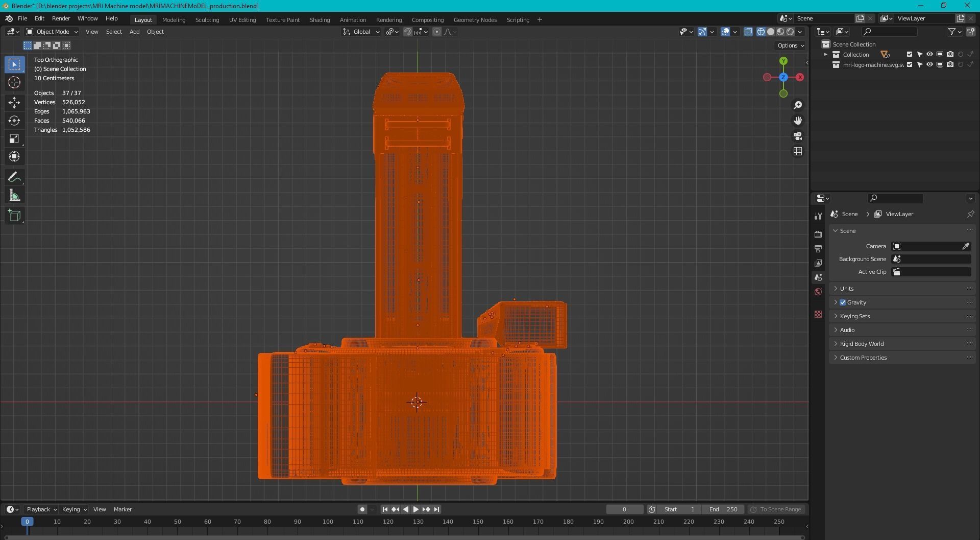Toggle snapping magnet in header
The width and height of the screenshot is (980, 540).
[407, 32]
